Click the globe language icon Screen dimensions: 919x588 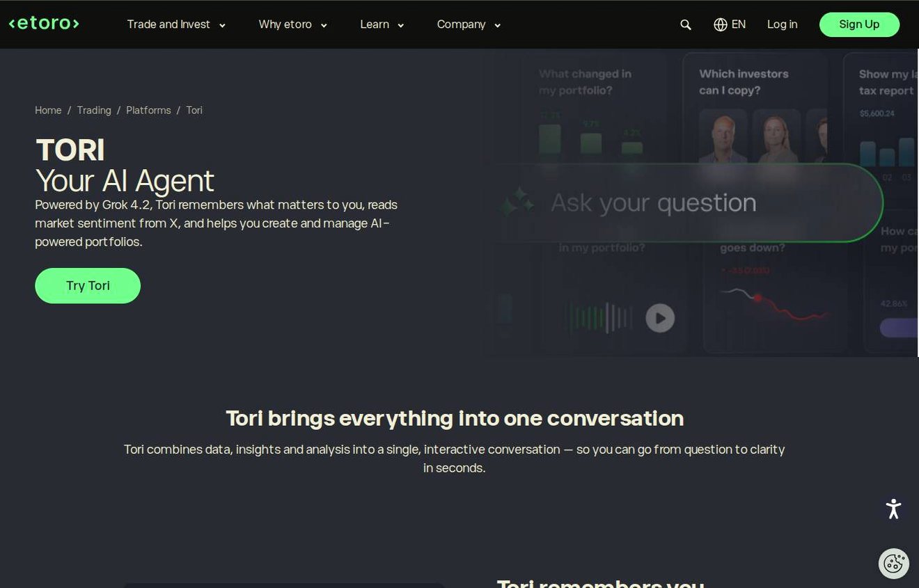coord(721,24)
